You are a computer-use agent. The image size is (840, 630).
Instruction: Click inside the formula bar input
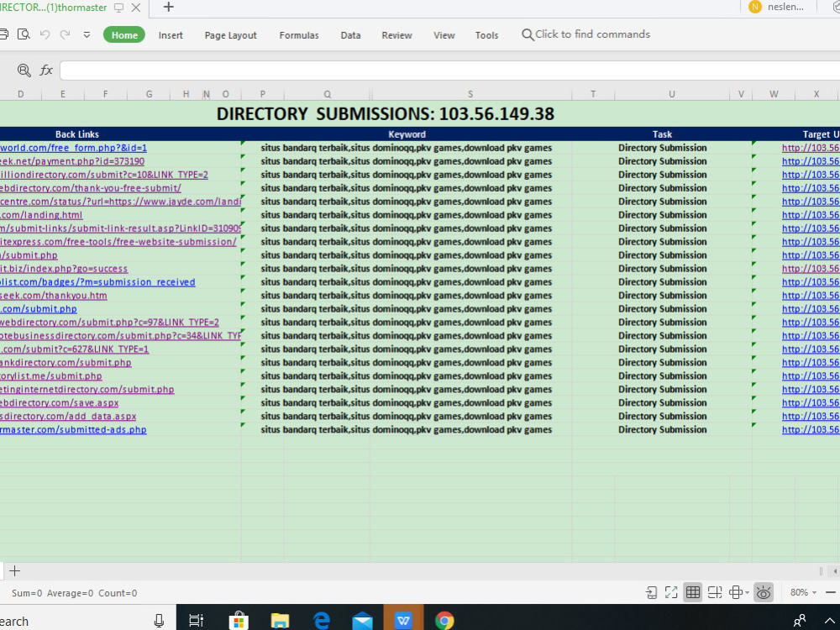click(449, 71)
